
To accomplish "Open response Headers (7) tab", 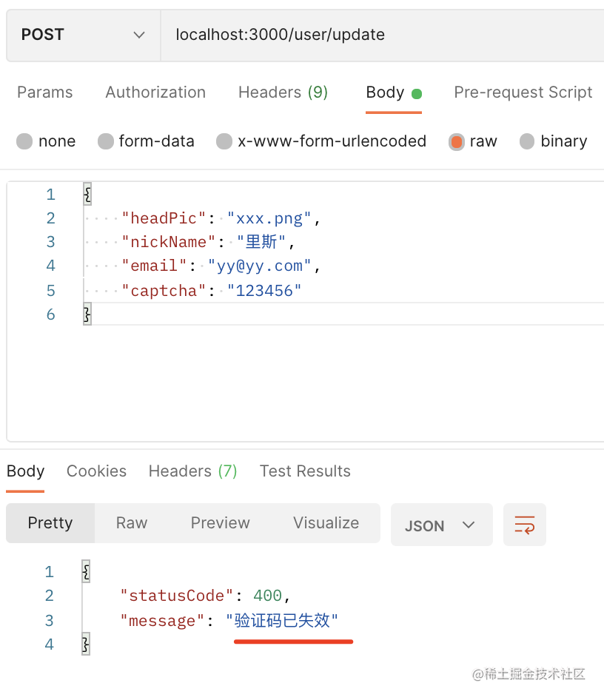I will [x=192, y=471].
